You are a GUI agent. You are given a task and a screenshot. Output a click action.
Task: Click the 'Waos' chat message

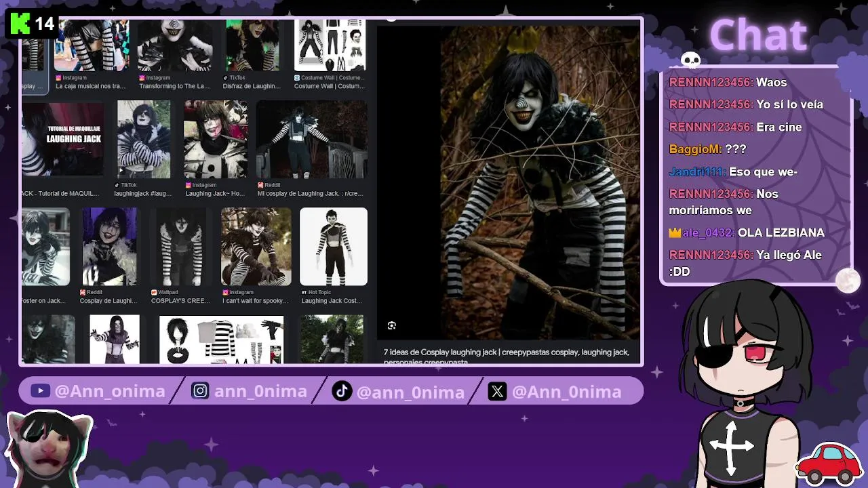(772, 82)
